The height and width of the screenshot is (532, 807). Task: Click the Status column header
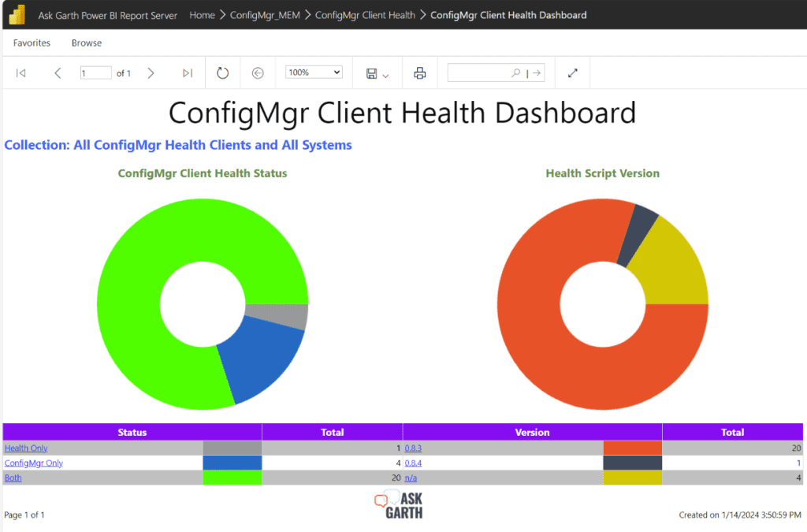click(x=132, y=432)
